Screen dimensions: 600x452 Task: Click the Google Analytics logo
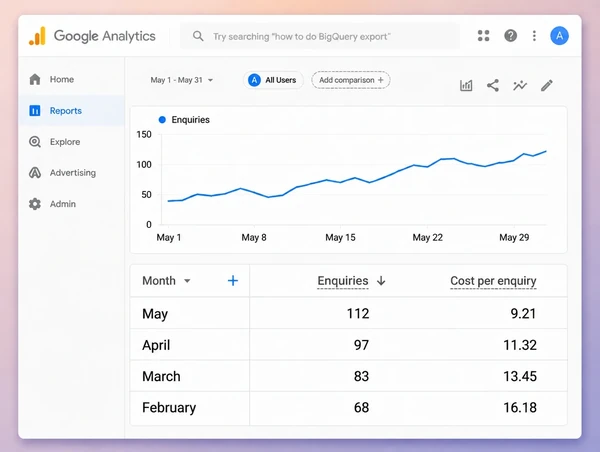click(37, 36)
